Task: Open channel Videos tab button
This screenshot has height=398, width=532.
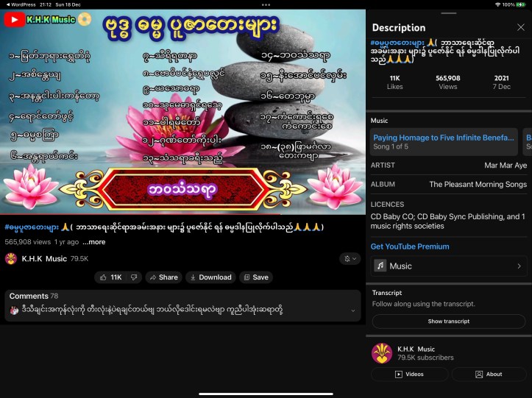Action: 409,374
